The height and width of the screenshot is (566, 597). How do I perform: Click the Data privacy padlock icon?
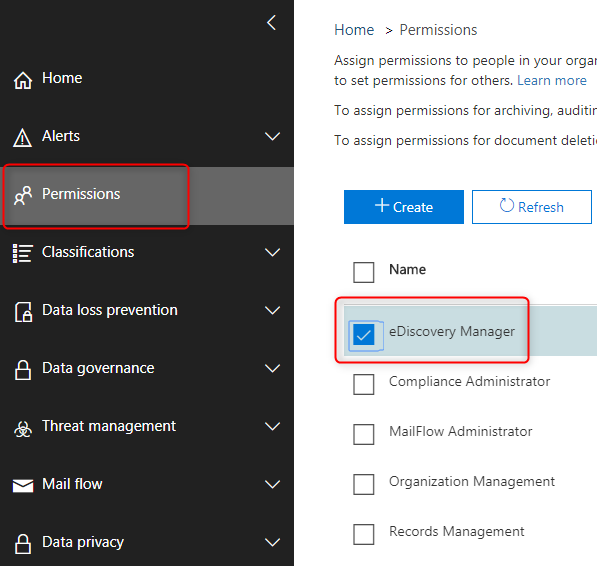click(x=23, y=544)
